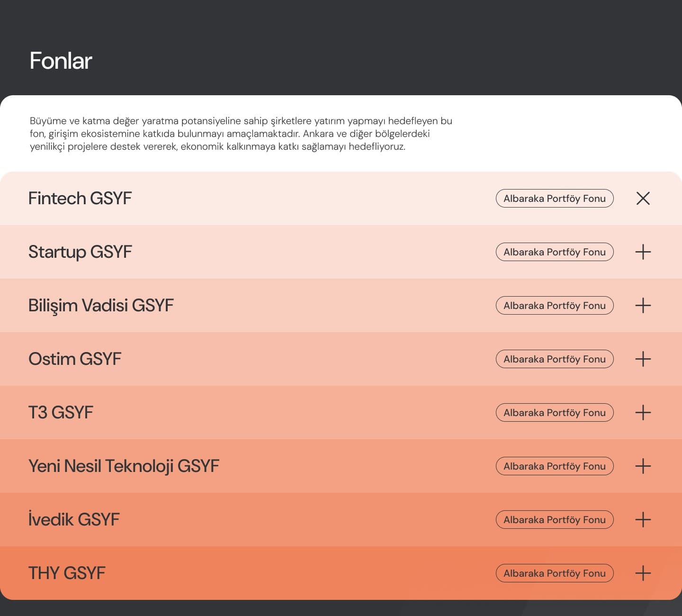Select Albaraka Portföy Fonu pill in İvedik row
Viewport: 682px width, 616px height.
tap(554, 519)
